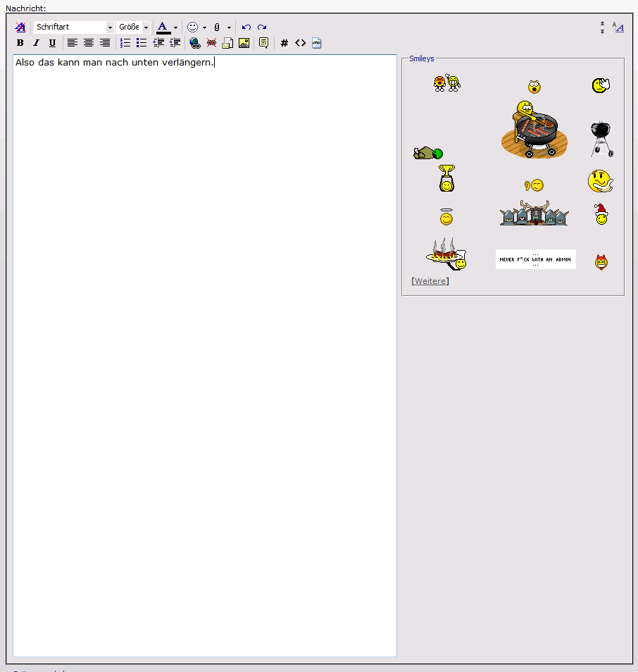Viewport: 638px width, 672px height.
Task: Insert the shocked open-mouth smiley
Action: (x=534, y=87)
